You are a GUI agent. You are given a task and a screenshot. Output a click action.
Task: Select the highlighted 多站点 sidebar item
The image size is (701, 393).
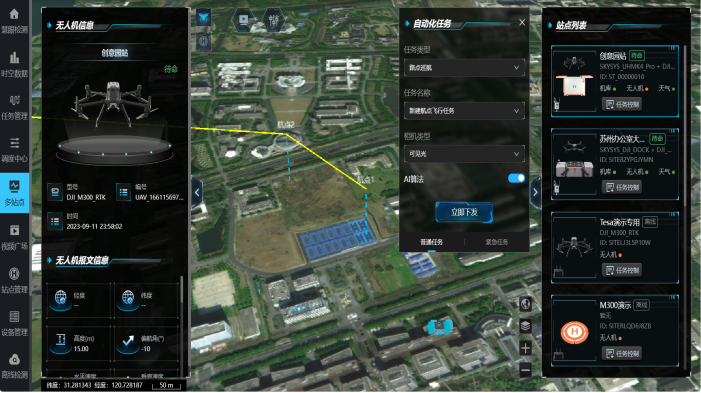pyautogui.click(x=14, y=193)
